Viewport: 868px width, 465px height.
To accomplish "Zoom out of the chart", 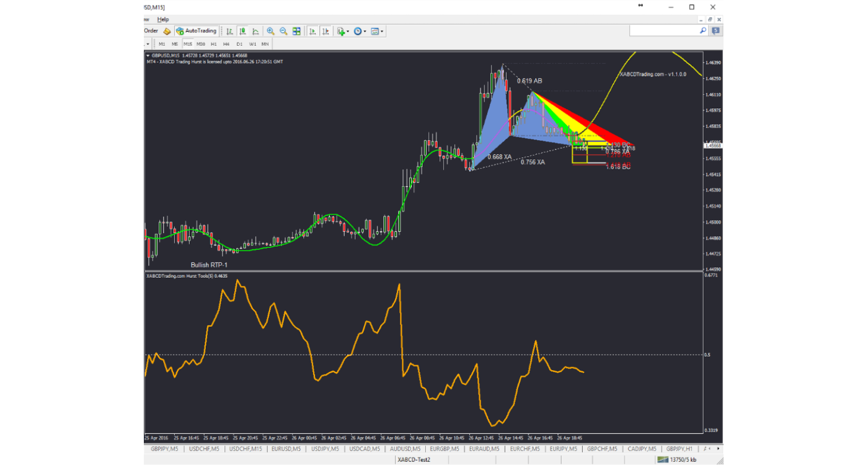I will pyautogui.click(x=283, y=30).
